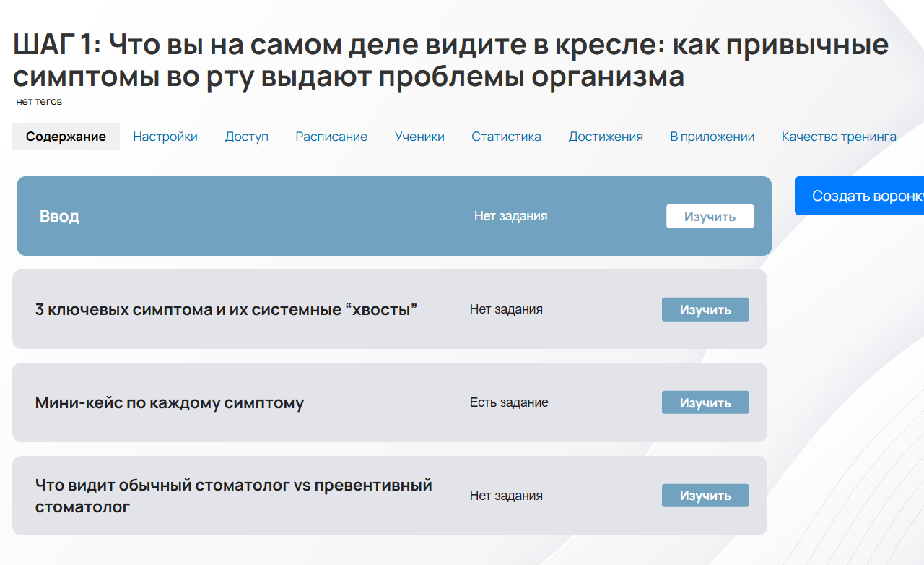Open the Качество тренинга tab

point(838,136)
